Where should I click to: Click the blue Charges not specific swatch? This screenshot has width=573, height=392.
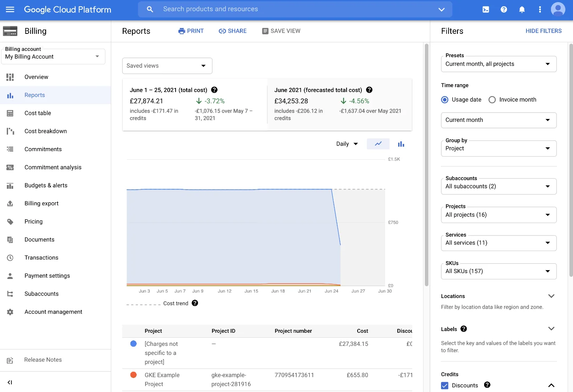pos(133,344)
